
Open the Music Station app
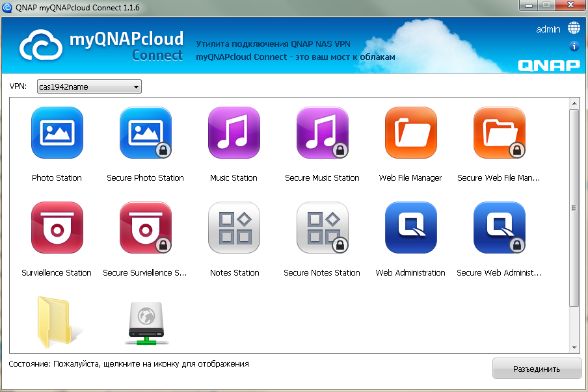click(234, 133)
